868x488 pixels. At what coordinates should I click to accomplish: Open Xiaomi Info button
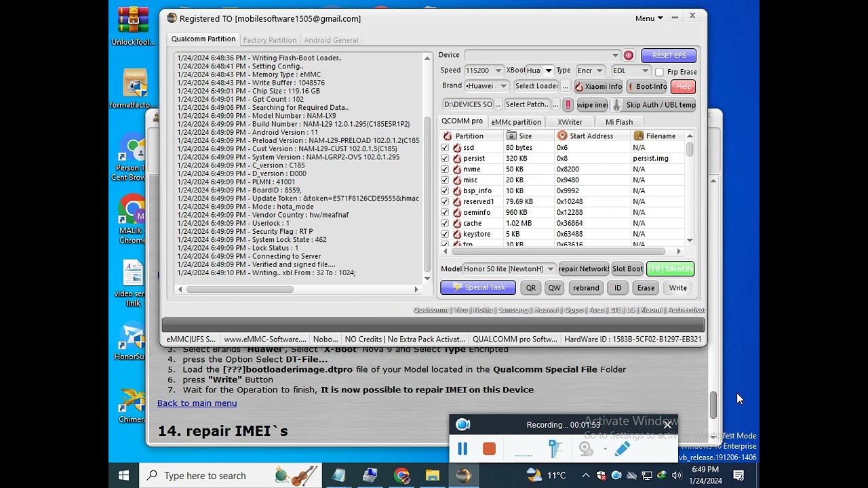(x=599, y=87)
